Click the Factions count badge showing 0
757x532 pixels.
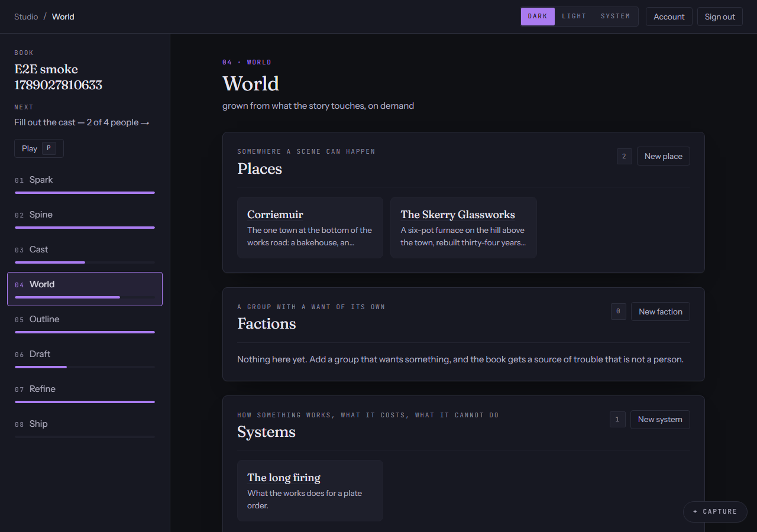619,312
